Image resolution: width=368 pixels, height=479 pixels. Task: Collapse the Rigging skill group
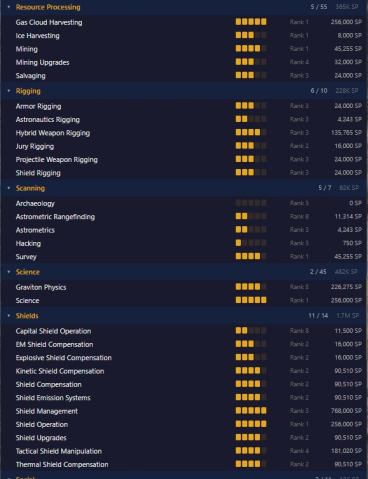[9, 91]
